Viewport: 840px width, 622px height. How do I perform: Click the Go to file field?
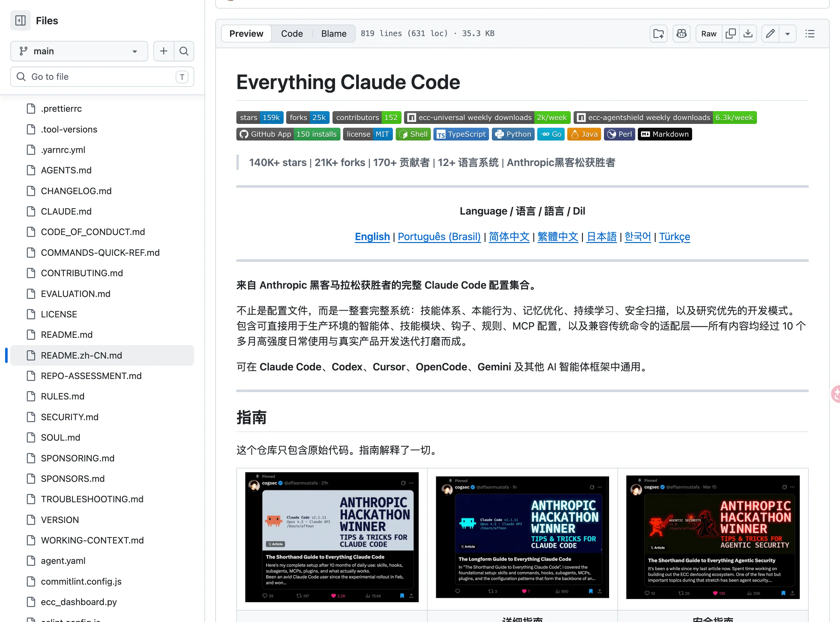point(102,77)
